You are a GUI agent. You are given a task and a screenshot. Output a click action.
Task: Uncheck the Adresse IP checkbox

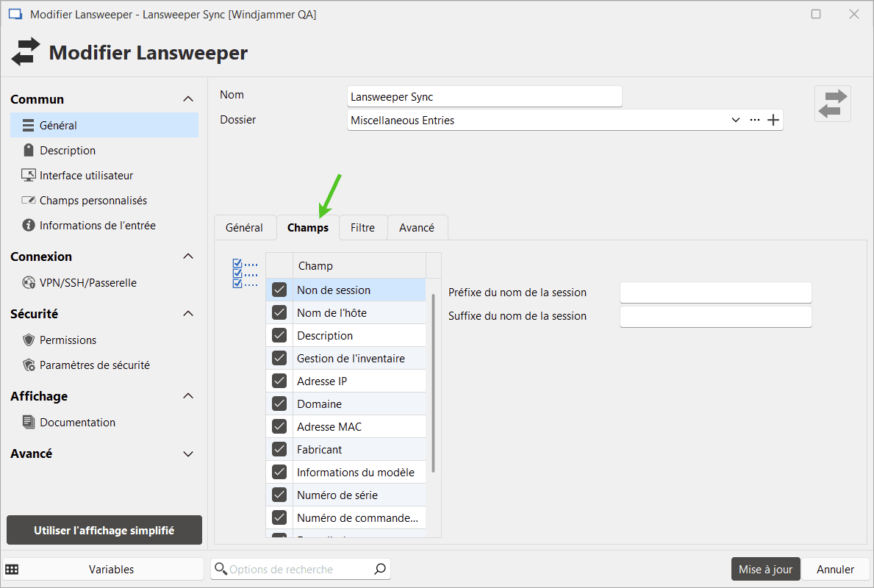[279, 381]
